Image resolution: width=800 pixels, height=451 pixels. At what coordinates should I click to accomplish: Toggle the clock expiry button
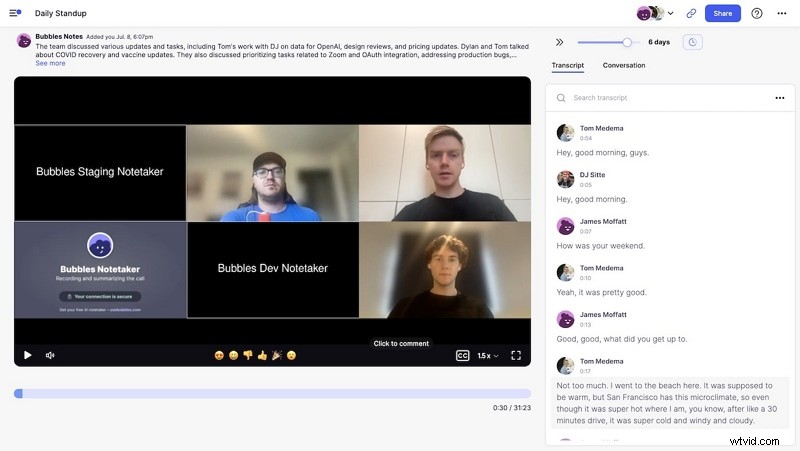692,42
